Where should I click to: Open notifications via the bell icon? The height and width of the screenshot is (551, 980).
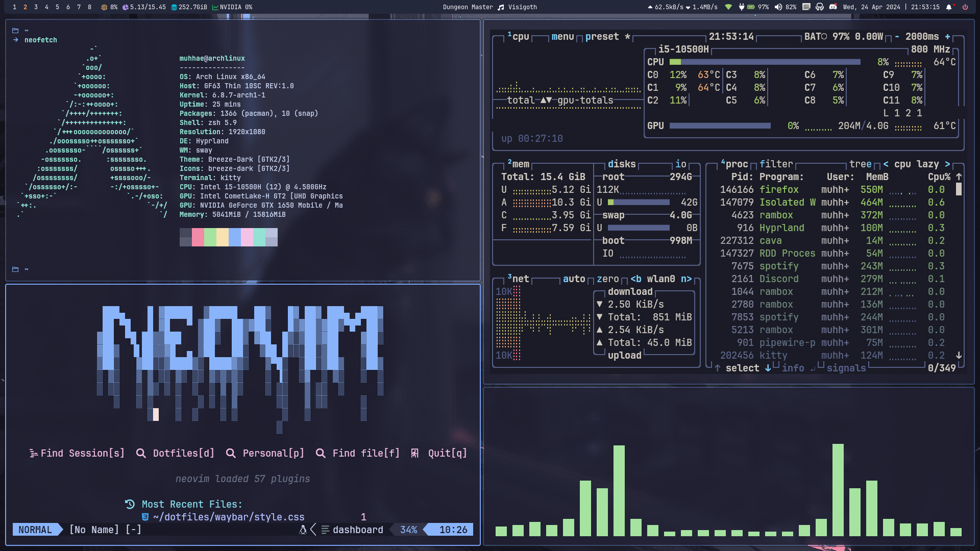point(949,7)
